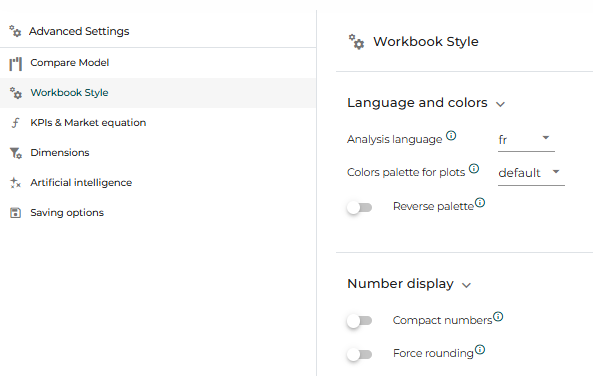Click the Artificial intelligence sparkle icon
The height and width of the screenshot is (376, 593).
[x=15, y=183]
